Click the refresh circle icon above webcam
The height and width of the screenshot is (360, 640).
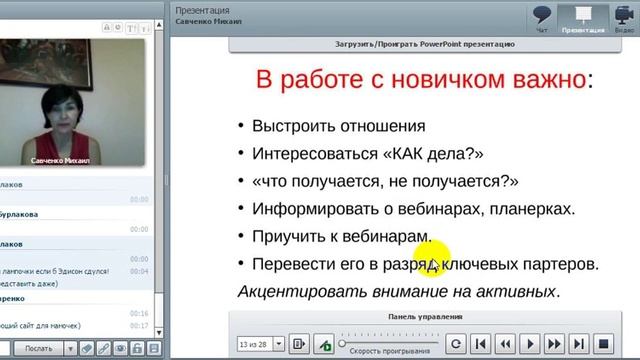pyautogui.click(x=118, y=28)
